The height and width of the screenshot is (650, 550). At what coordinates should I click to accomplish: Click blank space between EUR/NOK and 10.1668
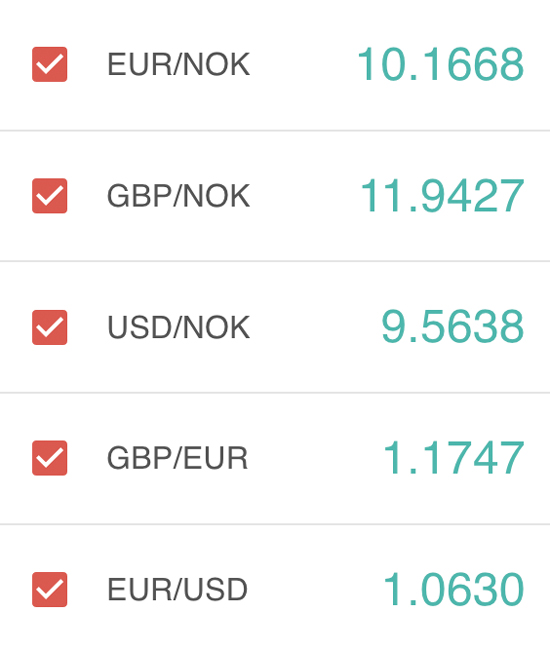(x=303, y=64)
